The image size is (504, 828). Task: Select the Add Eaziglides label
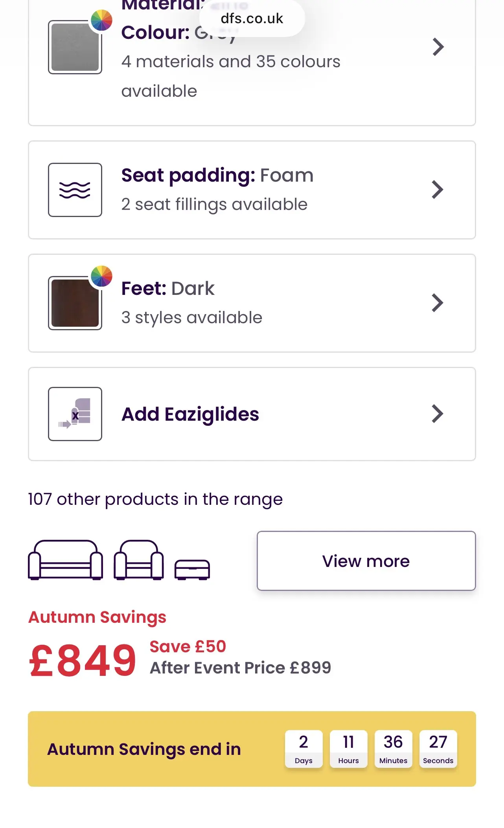point(190,414)
